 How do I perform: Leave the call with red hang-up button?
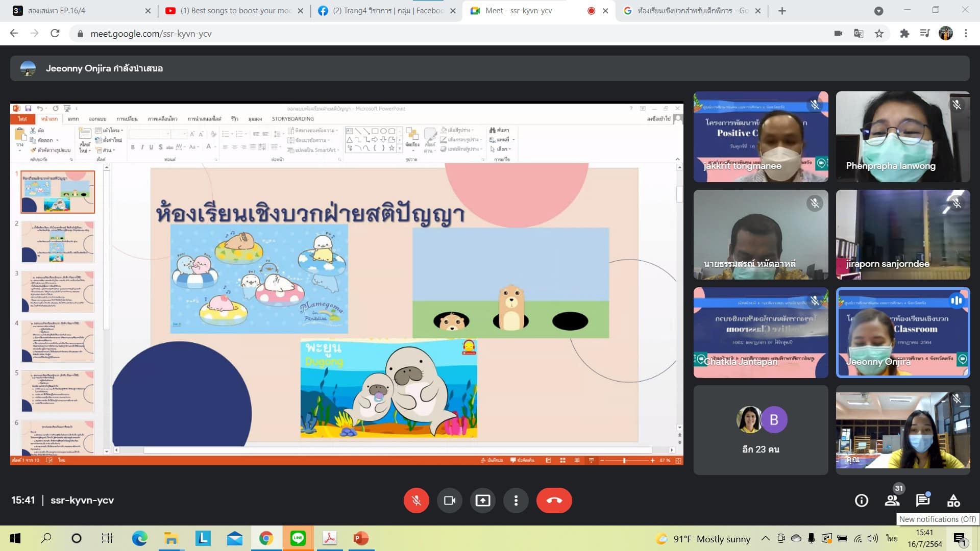(554, 500)
